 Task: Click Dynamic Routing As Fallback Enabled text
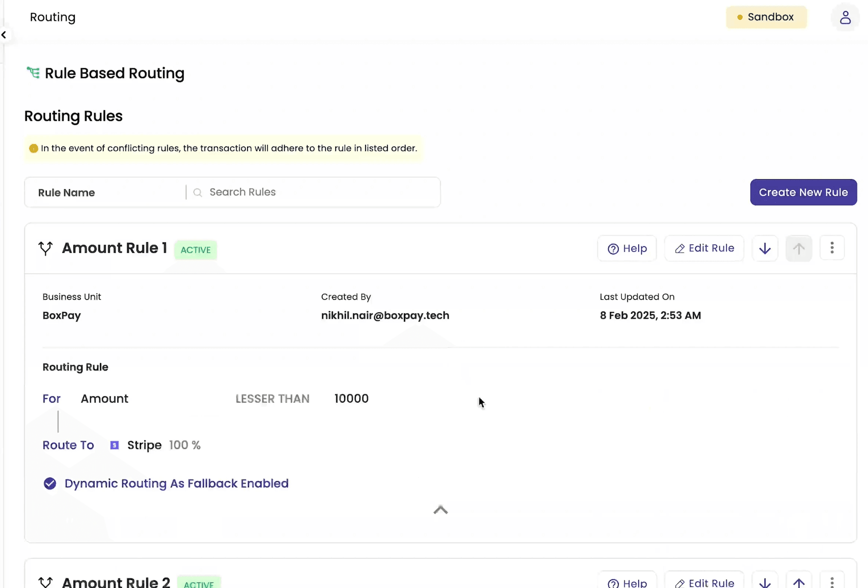point(177,483)
